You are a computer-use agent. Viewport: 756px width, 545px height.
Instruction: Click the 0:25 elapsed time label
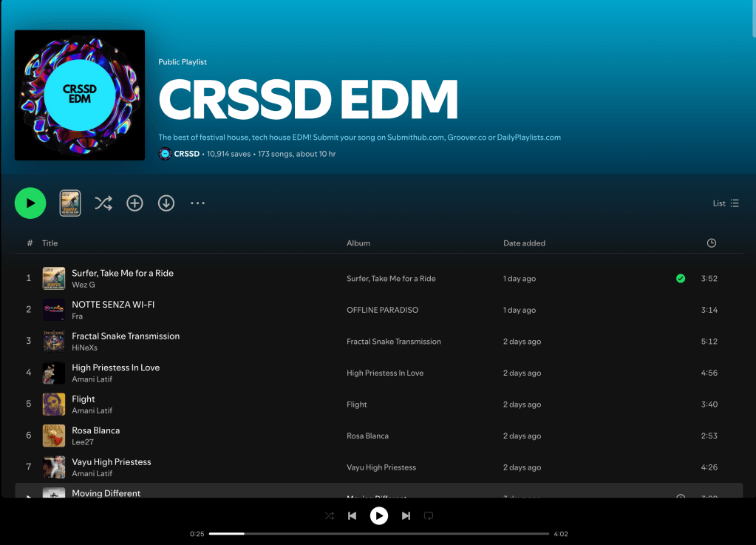click(x=197, y=534)
